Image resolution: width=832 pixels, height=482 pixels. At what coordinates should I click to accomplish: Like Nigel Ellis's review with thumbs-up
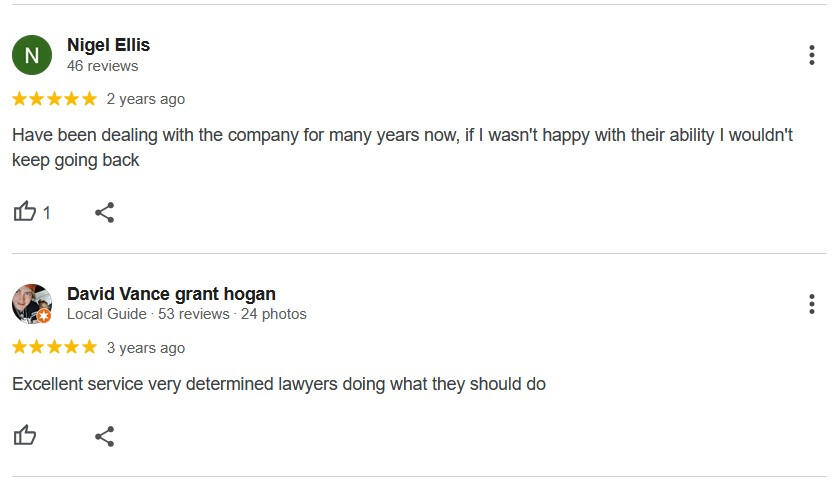click(x=24, y=212)
